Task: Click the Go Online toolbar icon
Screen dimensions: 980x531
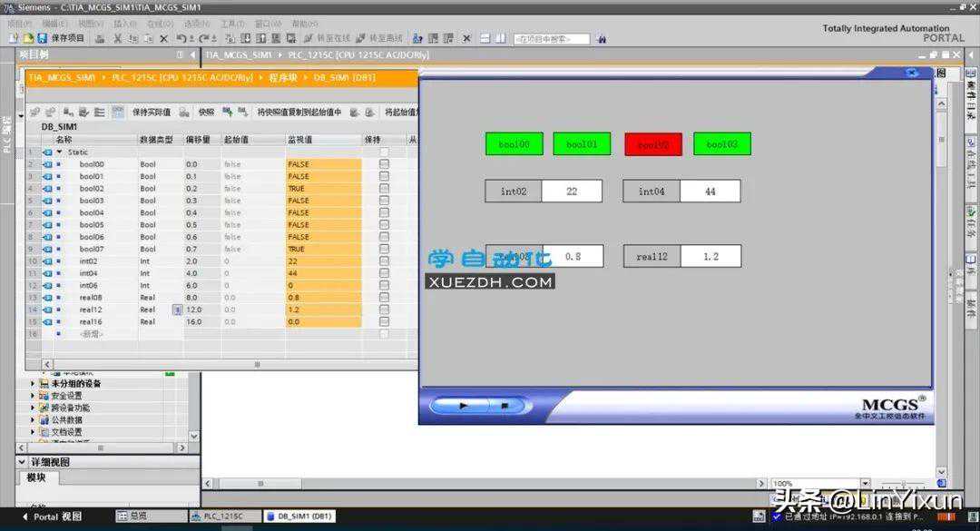Action: [309, 39]
